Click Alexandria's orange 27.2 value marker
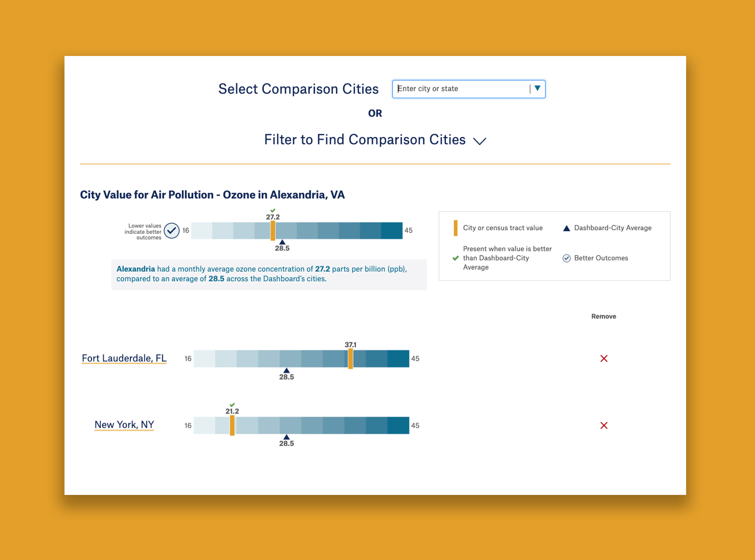Image resolution: width=755 pixels, height=560 pixels. [273, 230]
